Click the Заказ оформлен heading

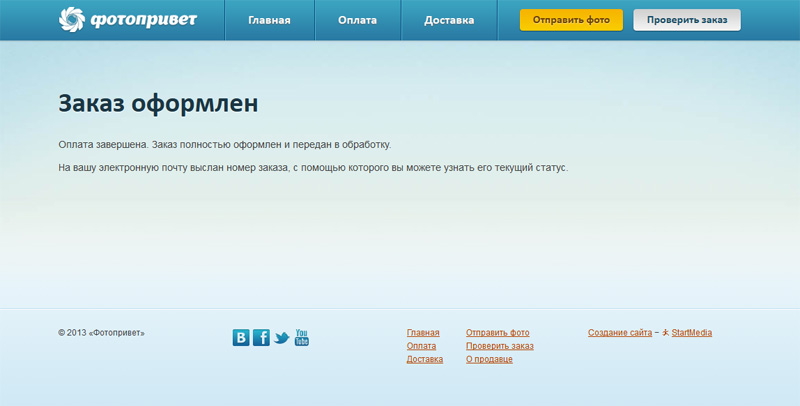pyautogui.click(x=158, y=104)
